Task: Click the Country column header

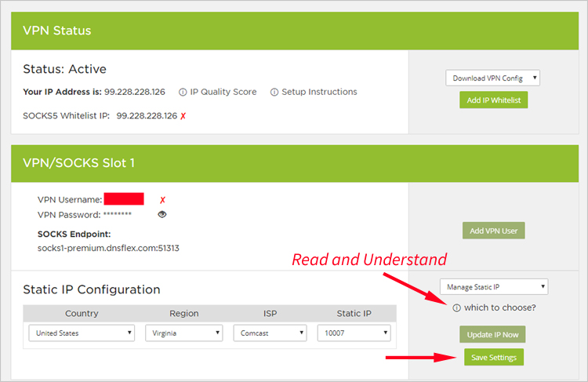Action: tap(82, 313)
